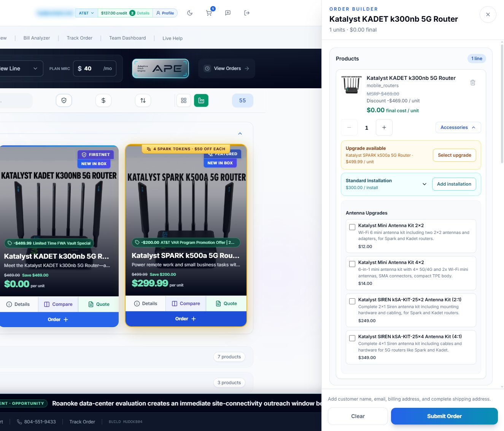Click AT&T VAR Program Promotion Offer tag

[186, 242]
